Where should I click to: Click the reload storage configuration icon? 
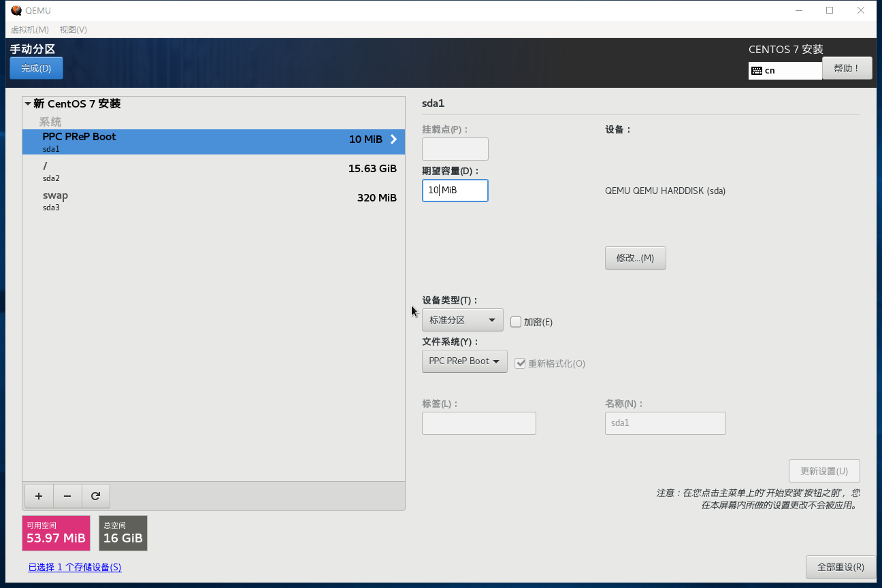point(96,496)
